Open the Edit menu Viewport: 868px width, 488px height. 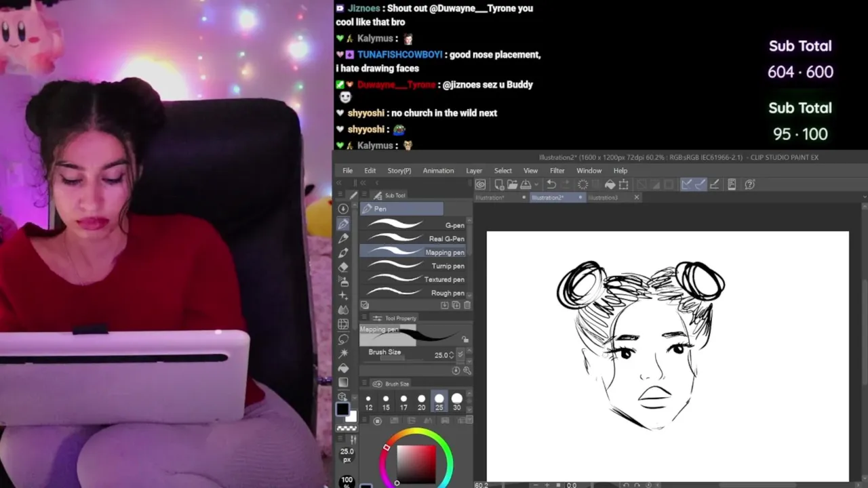tap(370, 171)
